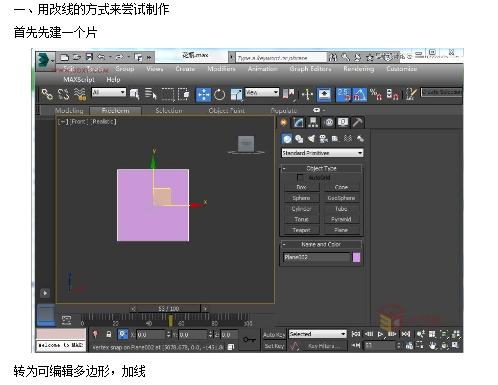Open the selection filter All dropdown
This screenshot has width=498, height=385.
coord(109,92)
